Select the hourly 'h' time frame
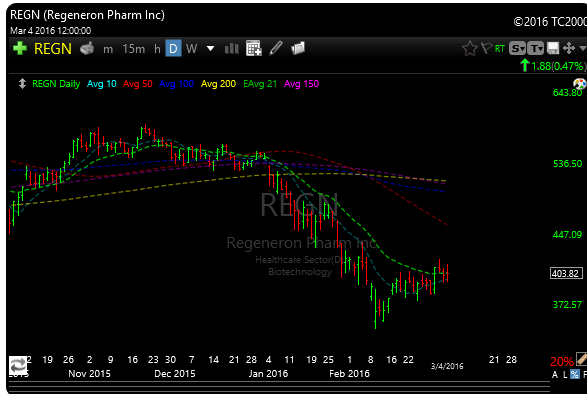 pyautogui.click(x=157, y=49)
